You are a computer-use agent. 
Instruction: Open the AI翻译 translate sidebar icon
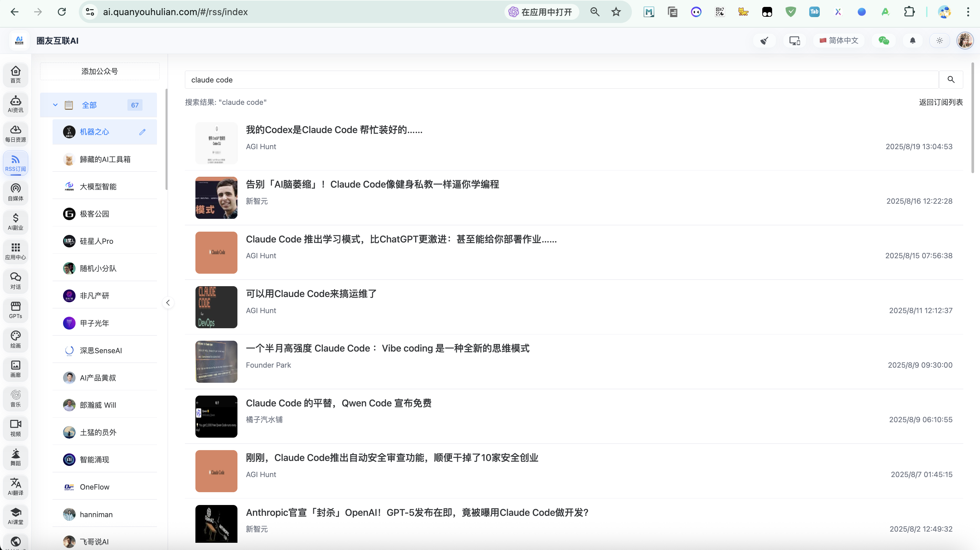(15, 487)
